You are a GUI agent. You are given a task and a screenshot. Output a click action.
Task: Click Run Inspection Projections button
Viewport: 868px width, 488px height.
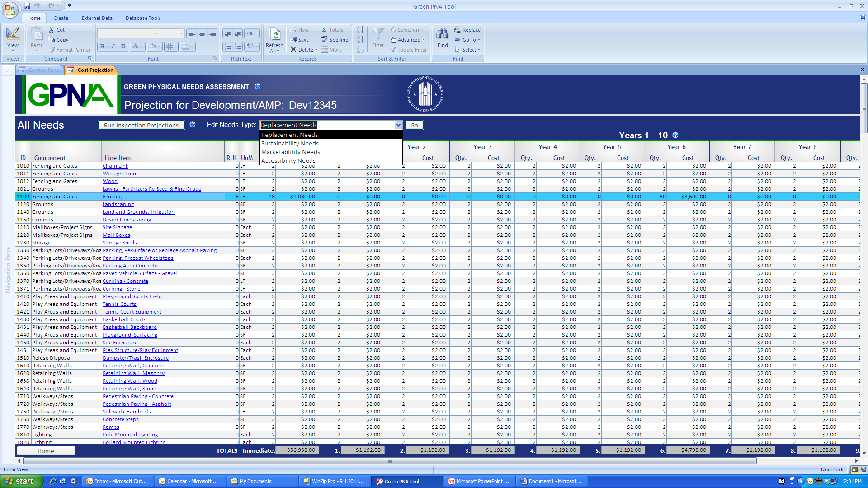(141, 125)
